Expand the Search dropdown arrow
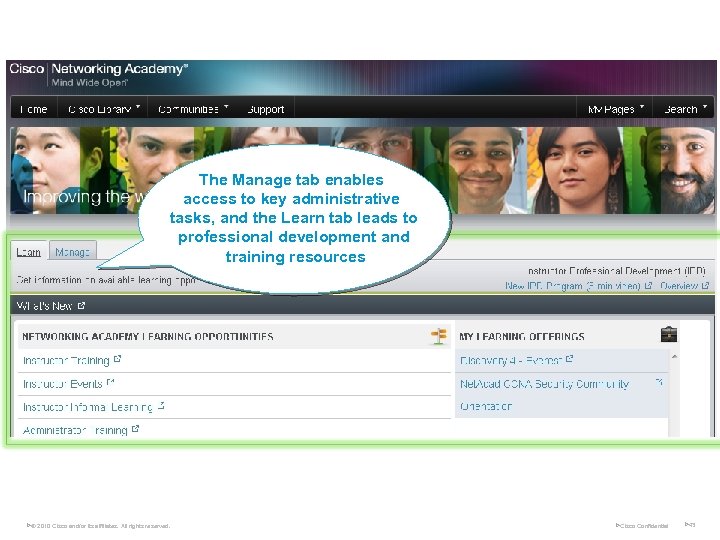This screenshot has height=540, width=720. pyautogui.click(x=705, y=107)
